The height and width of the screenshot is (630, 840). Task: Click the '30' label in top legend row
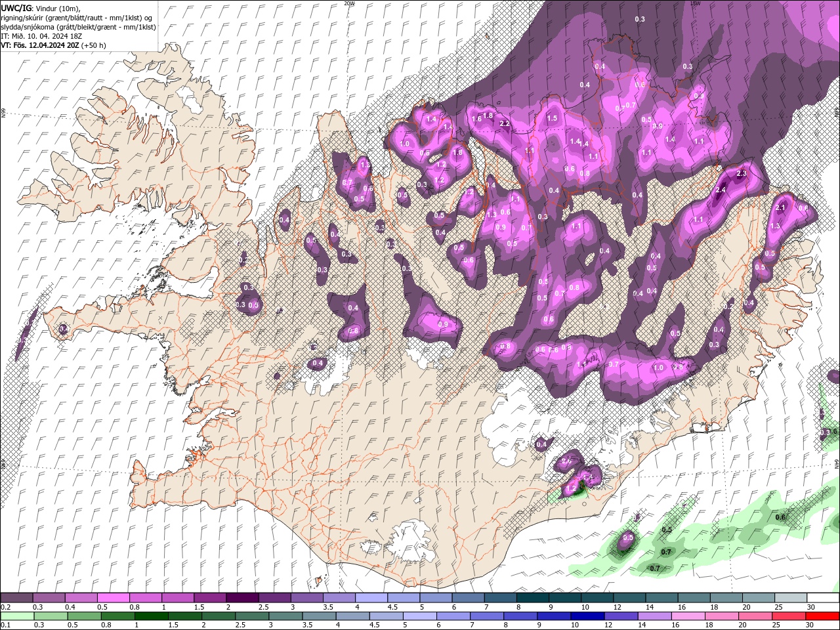point(810,607)
